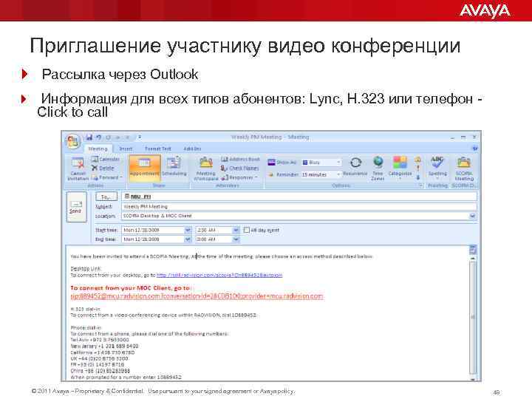Click the SCOPIA Meeting button
Screen dimensions: 532x399
click(464, 168)
